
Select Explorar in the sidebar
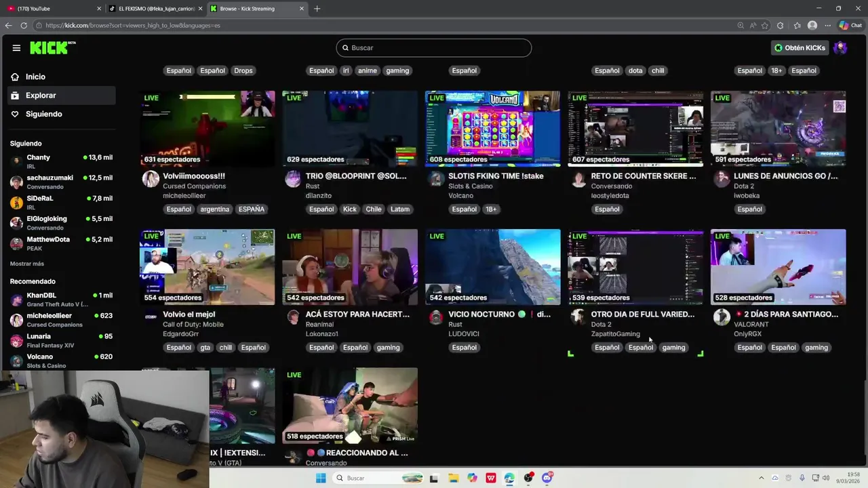tap(61, 96)
